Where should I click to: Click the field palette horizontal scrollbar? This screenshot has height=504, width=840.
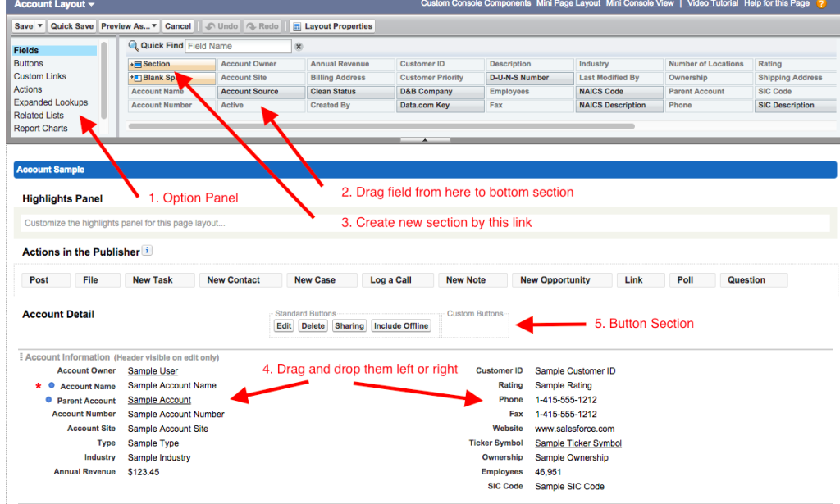pos(381,127)
